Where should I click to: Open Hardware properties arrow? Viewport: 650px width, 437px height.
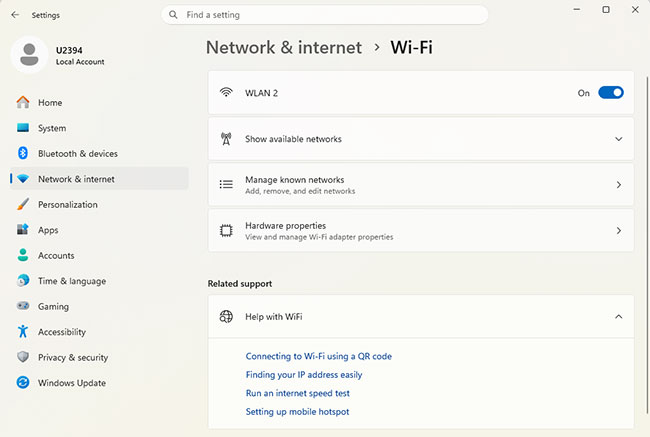click(x=618, y=231)
